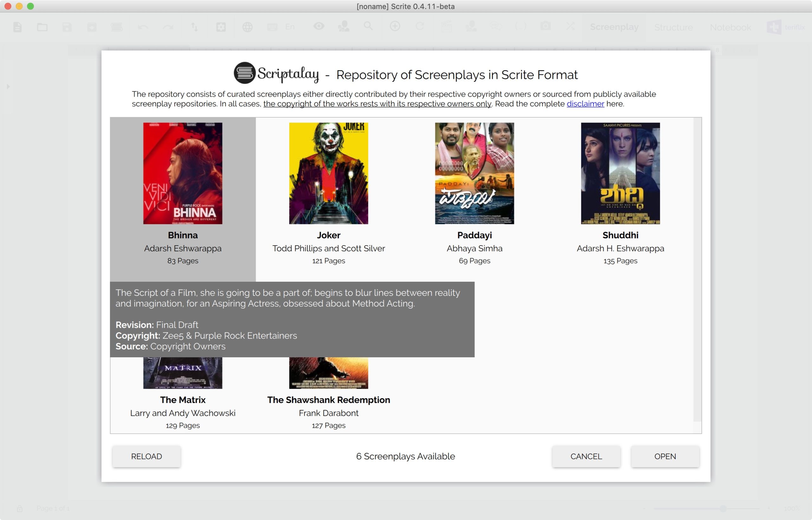Image resolution: width=812 pixels, height=520 pixels.
Task: Open the En language selector
Action: pos(290,27)
